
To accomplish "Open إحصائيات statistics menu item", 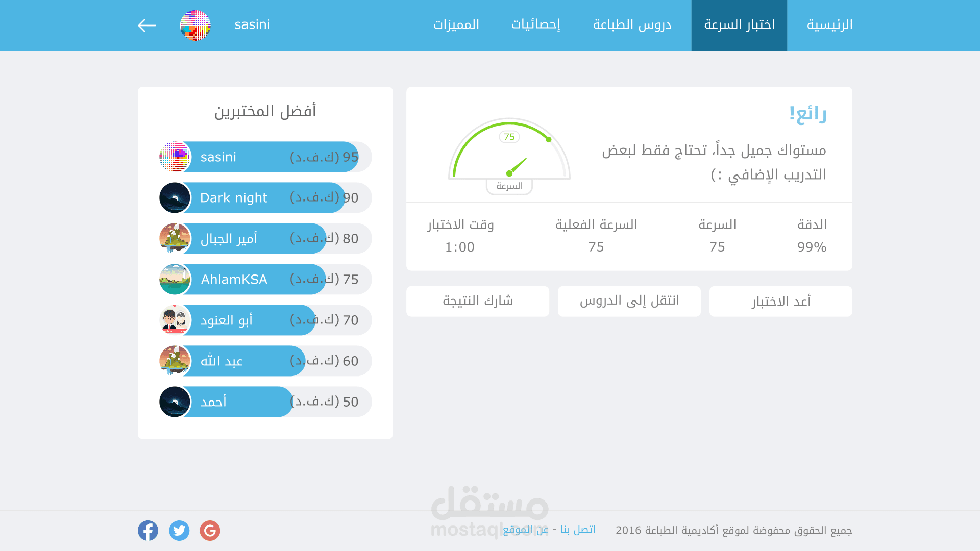I will click(x=535, y=26).
